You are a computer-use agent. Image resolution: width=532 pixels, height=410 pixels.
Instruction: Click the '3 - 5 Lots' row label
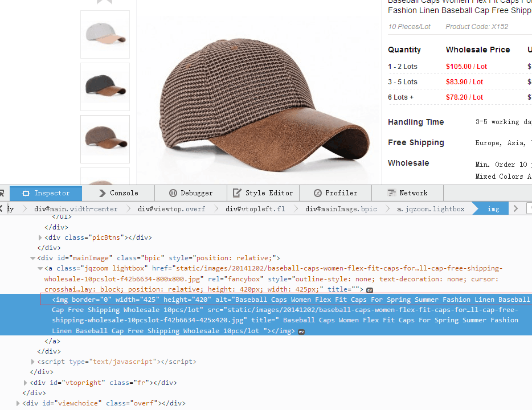click(x=402, y=82)
